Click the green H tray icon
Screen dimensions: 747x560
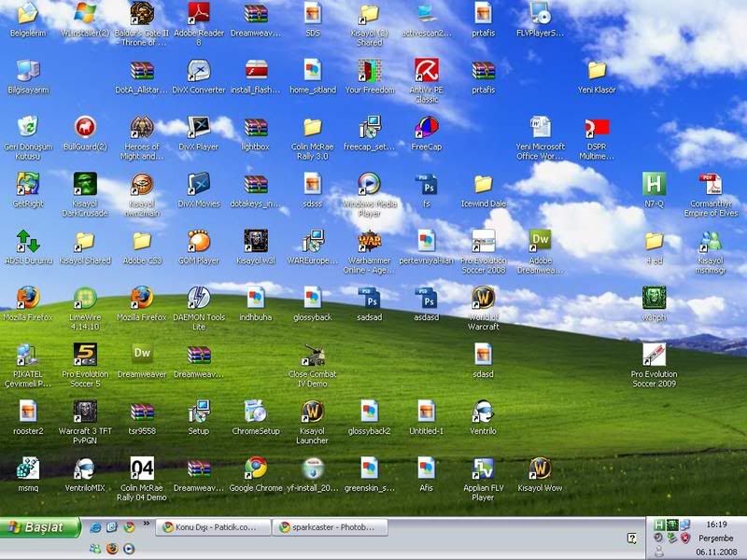click(x=659, y=525)
